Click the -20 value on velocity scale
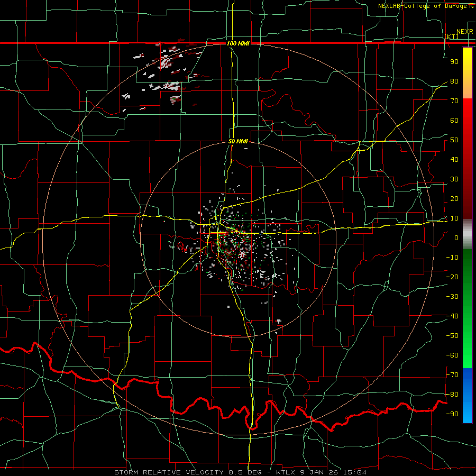The height and width of the screenshot is (476, 476). coord(452,277)
